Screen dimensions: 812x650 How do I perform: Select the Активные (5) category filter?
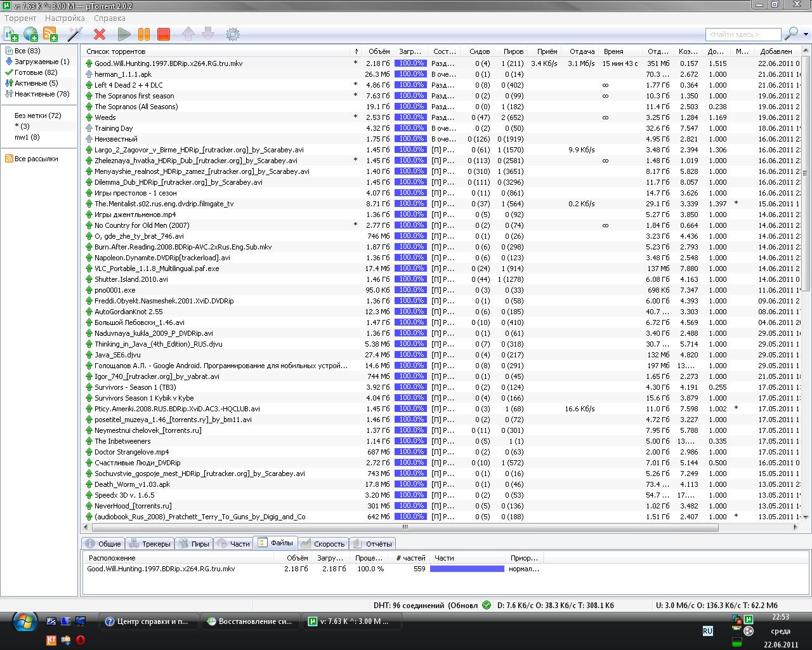36,83
